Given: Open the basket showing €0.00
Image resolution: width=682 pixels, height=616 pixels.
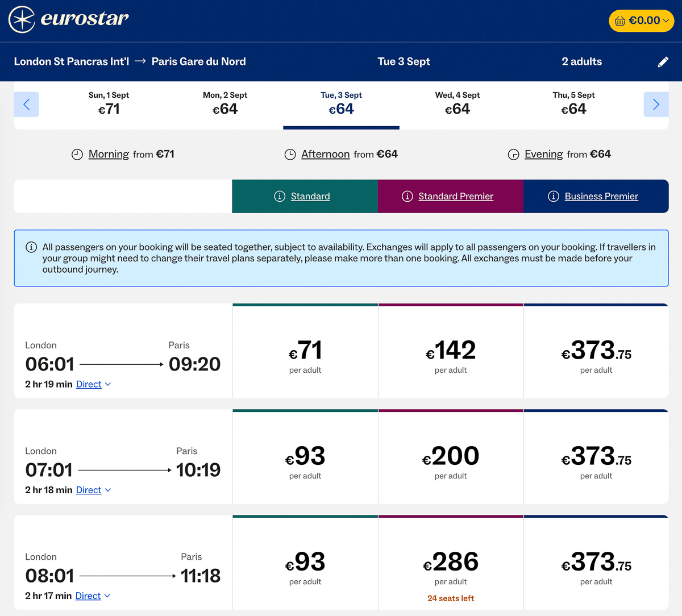Looking at the screenshot, I should (641, 20).
